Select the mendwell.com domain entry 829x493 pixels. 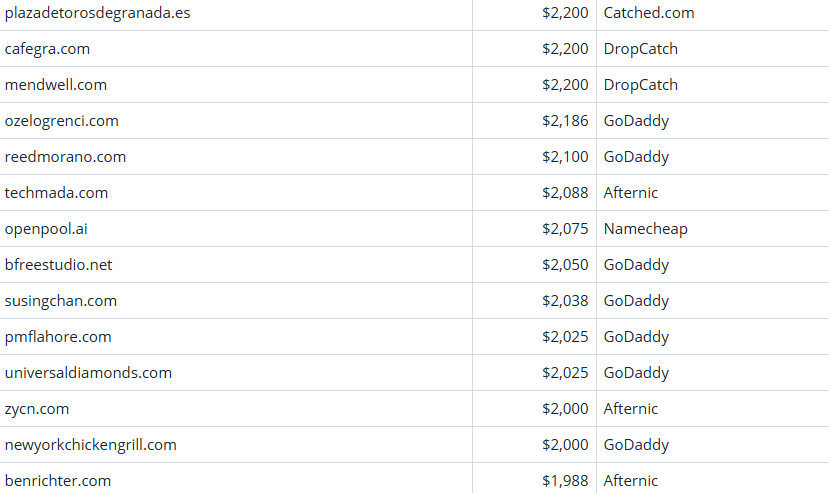tap(55, 85)
